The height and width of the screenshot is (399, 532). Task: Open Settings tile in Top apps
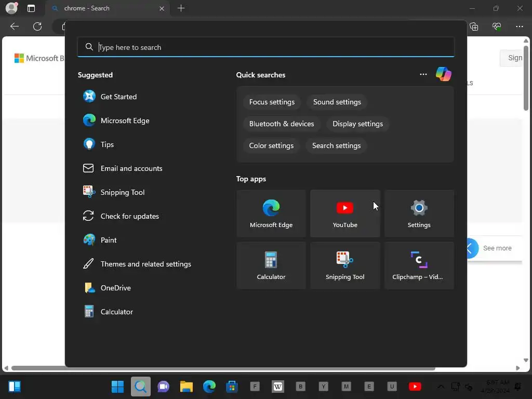coord(419,214)
